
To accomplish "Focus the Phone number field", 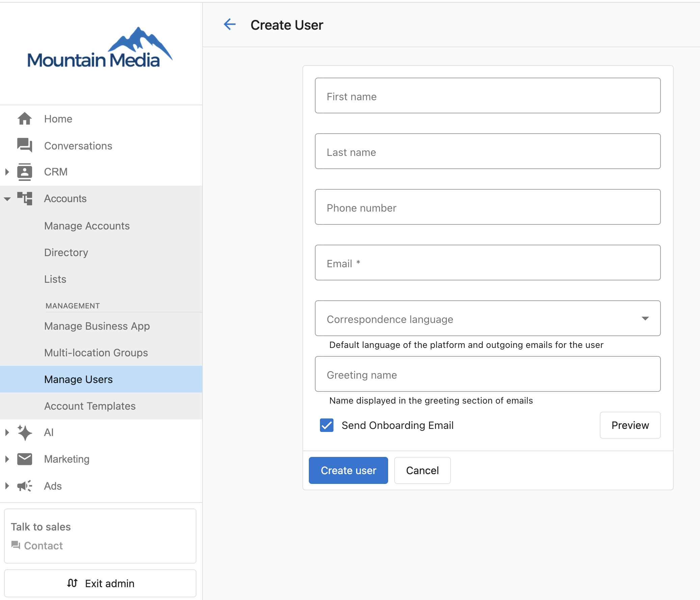I will coord(487,207).
